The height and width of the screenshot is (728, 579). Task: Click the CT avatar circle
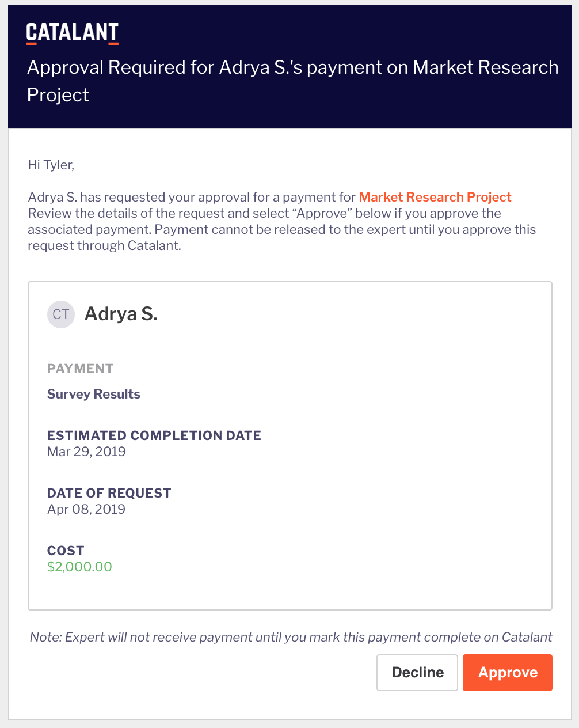pyautogui.click(x=61, y=314)
